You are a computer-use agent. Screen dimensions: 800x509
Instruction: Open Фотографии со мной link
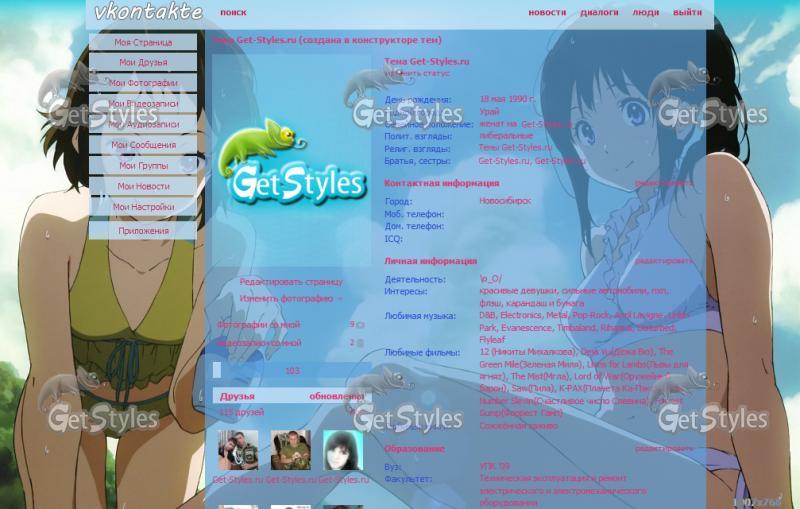[x=259, y=324]
